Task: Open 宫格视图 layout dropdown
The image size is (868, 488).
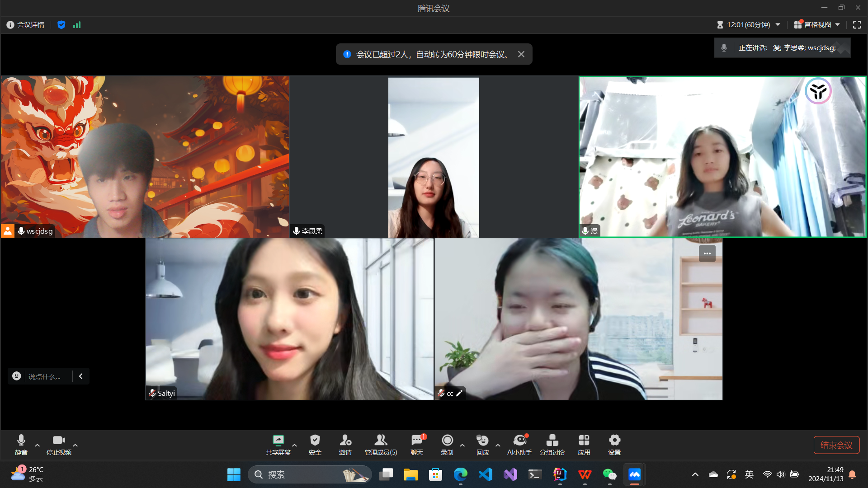Action: 817,25
